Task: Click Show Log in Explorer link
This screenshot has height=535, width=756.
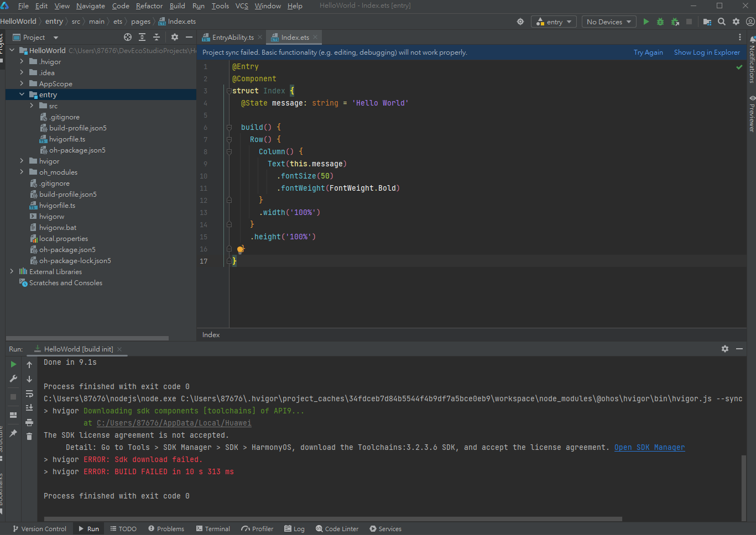Action: (707, 53)
